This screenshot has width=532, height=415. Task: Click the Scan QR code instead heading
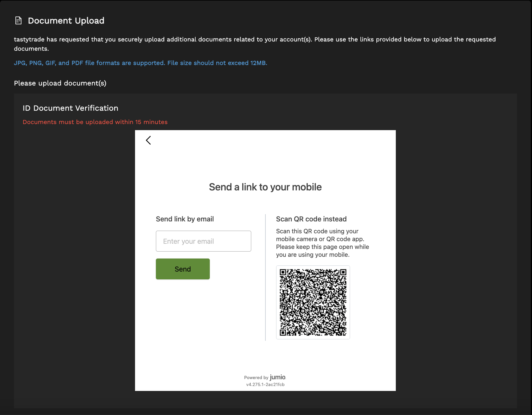311,219
